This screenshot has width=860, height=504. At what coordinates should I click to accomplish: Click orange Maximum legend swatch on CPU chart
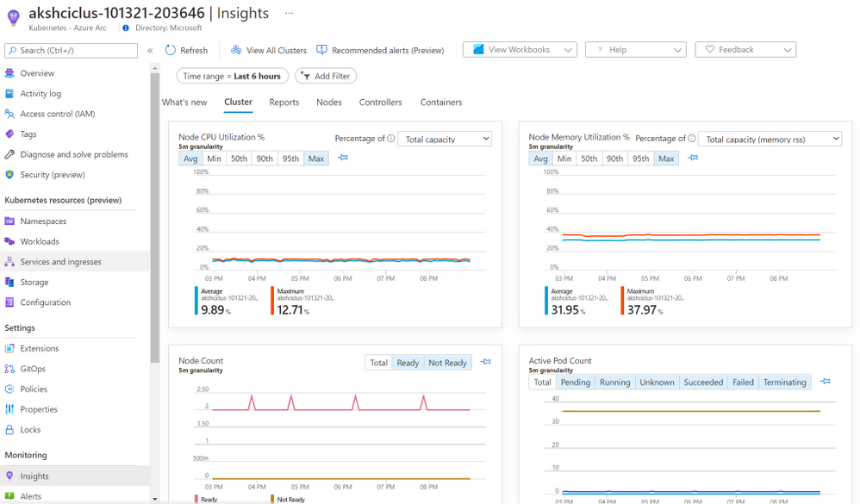(x=272, y=301)
